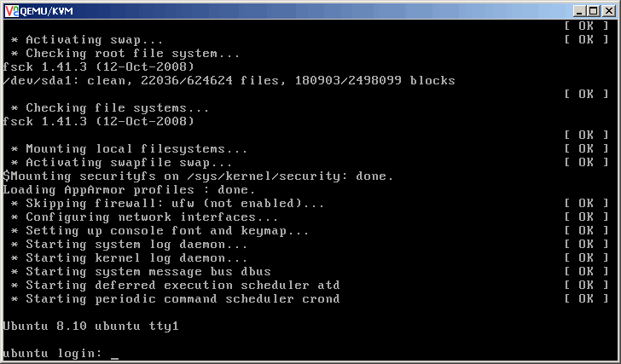The image size is (621, 364).
Task: Click OK status beside the crond line
Action: [580, 299]
